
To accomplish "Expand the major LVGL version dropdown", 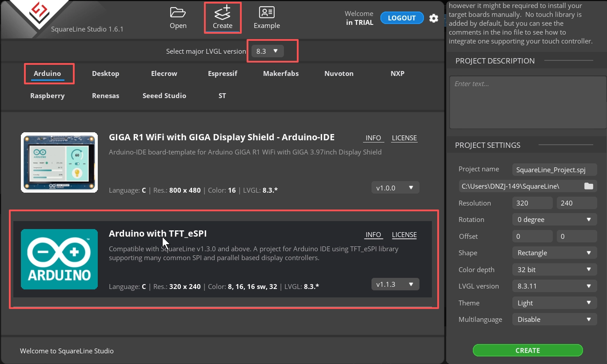I will coord(267,51).
